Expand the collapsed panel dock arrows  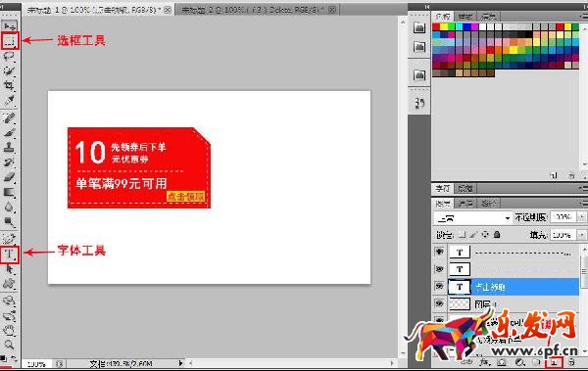pos(426,7)
